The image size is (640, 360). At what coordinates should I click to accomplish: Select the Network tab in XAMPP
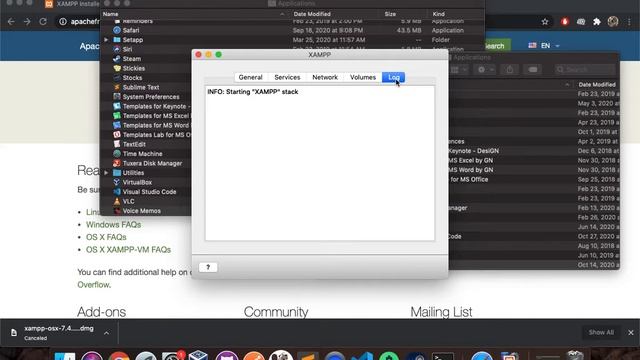pos(325,77)
